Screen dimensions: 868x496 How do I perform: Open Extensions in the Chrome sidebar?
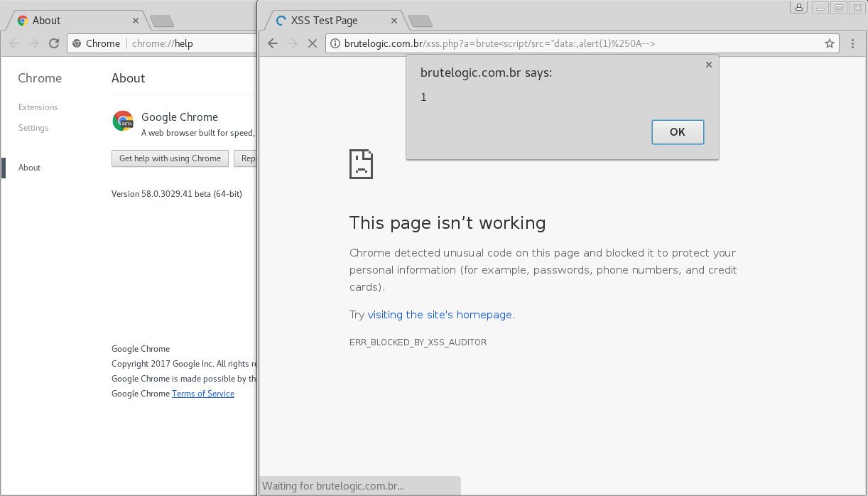point(38,107)
